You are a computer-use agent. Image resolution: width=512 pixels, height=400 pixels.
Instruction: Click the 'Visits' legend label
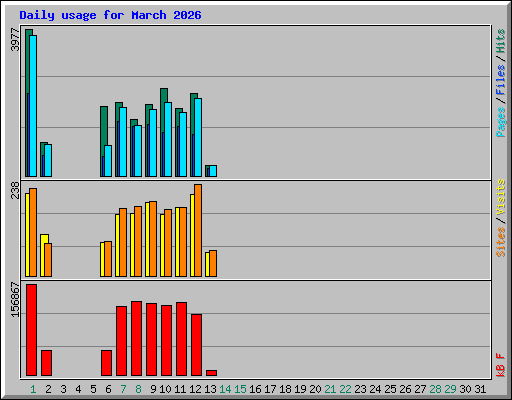pyautogui.click(x=501, y=197)
